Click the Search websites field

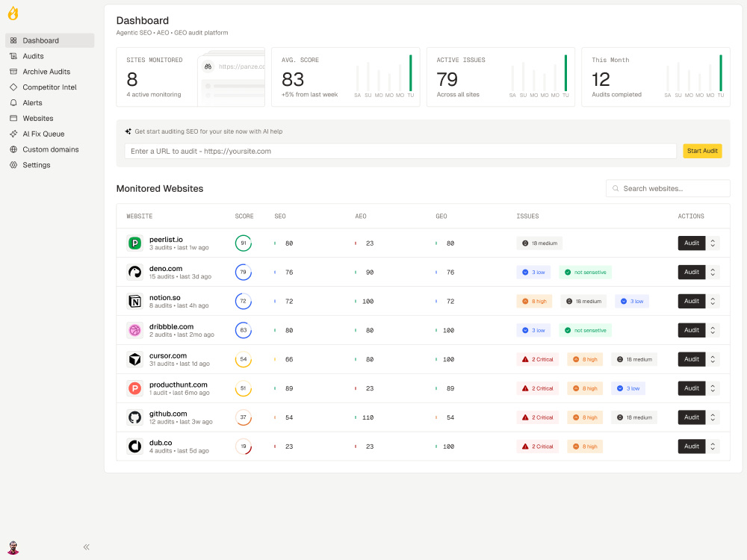(x=668, y=189)
